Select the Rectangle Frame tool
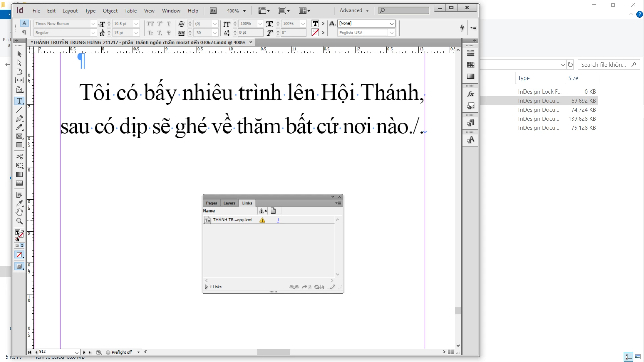This screenshot has width=644, height=362. 19,136
